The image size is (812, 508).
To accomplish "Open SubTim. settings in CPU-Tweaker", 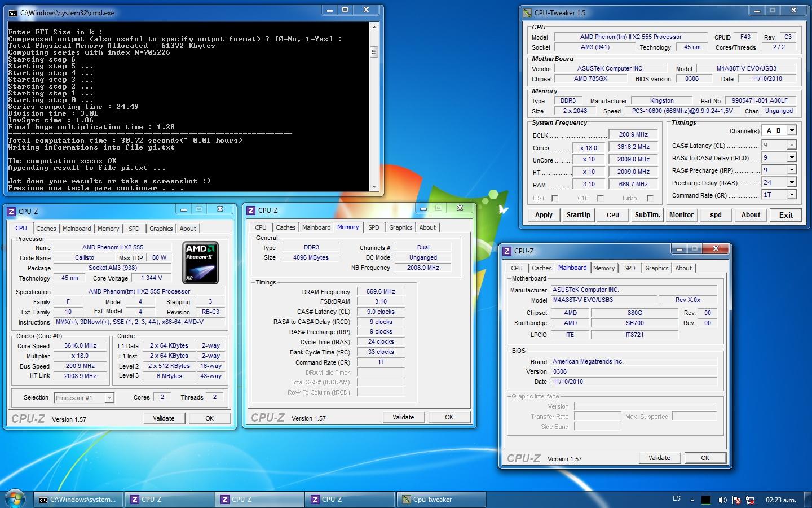I will click(647, 214).
